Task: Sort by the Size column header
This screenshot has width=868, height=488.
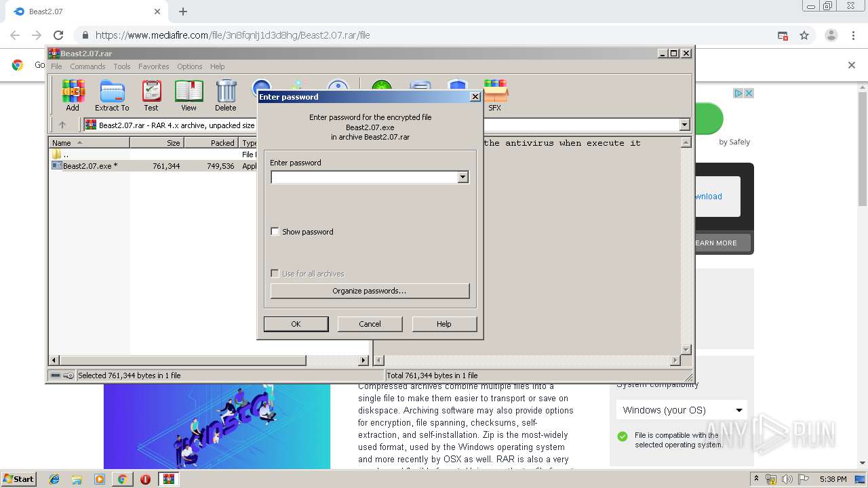Action: 157,143
